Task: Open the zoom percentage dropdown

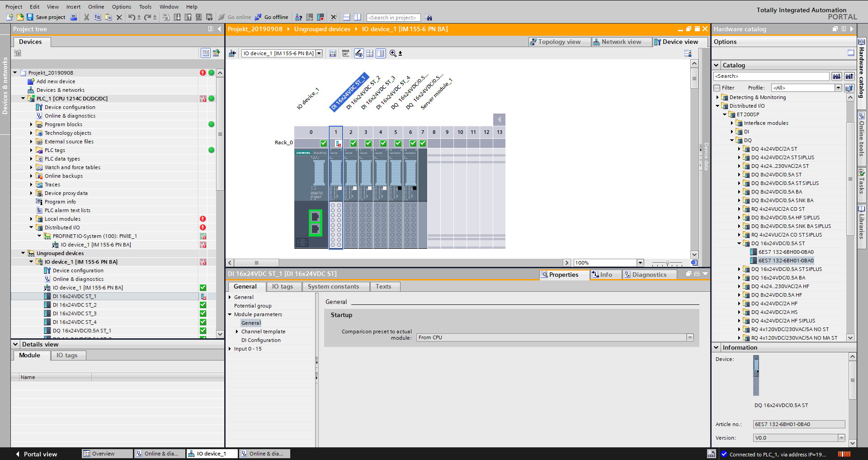Action: (x=640, y=263)
